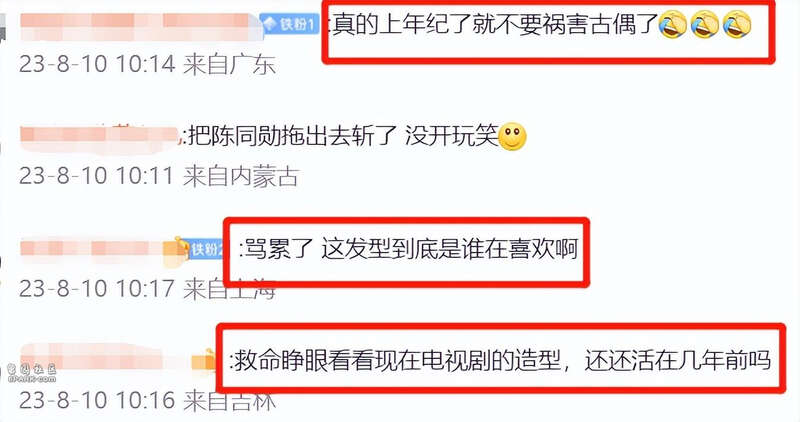
Task: Open blurred username of Jilin commenter
Action: (x=106, y=359)
